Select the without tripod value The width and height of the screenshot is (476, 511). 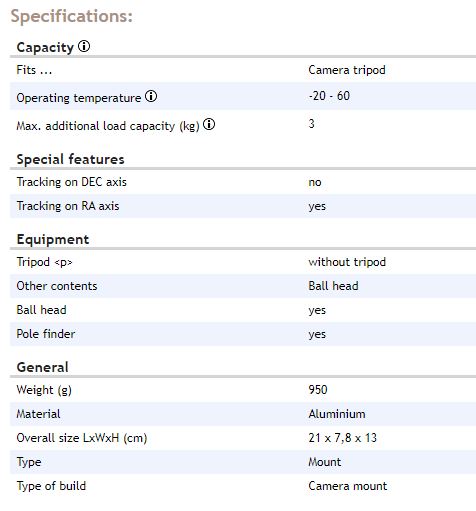tap(347, 262)
